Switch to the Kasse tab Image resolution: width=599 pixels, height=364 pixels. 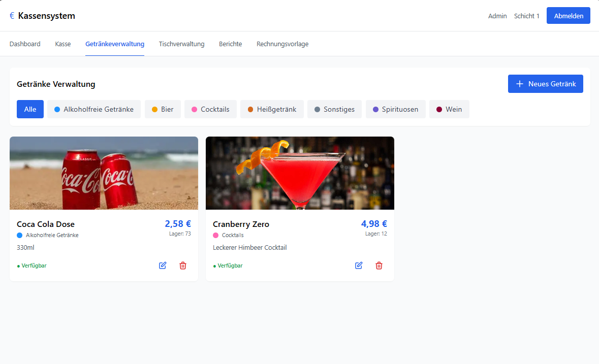point(62,44)
